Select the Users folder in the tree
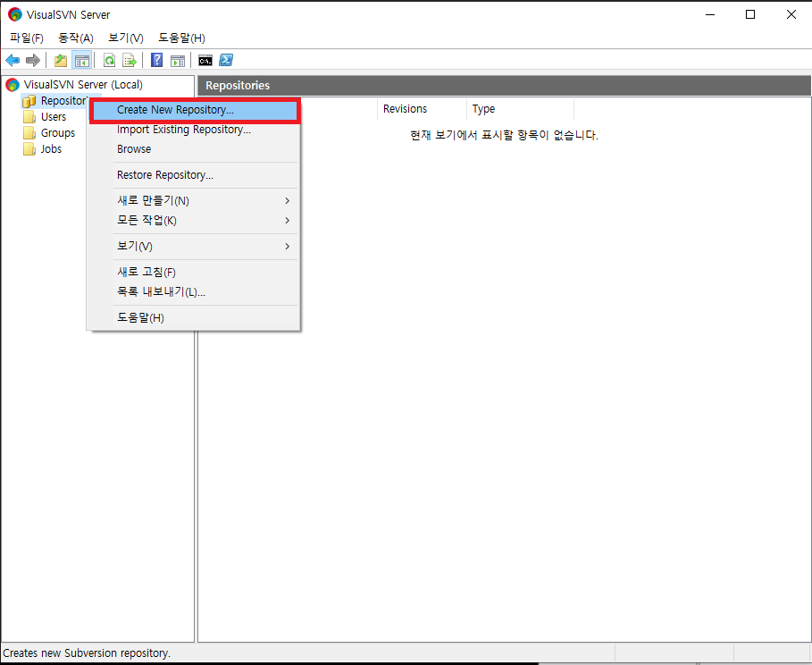Viewport: 812px width, 665px height. point(54,116)
